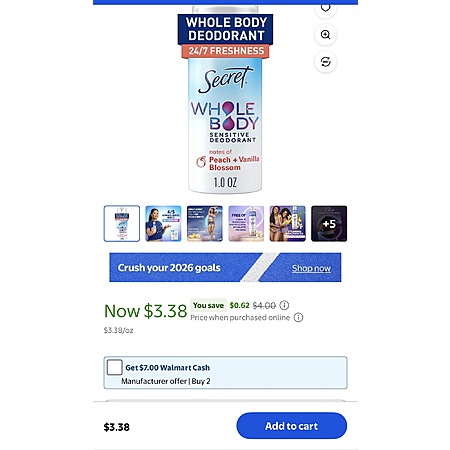Viewport: 450px width, 450px height.
Task: Follow the Shop now link
Action: click(x=311, y=268)
